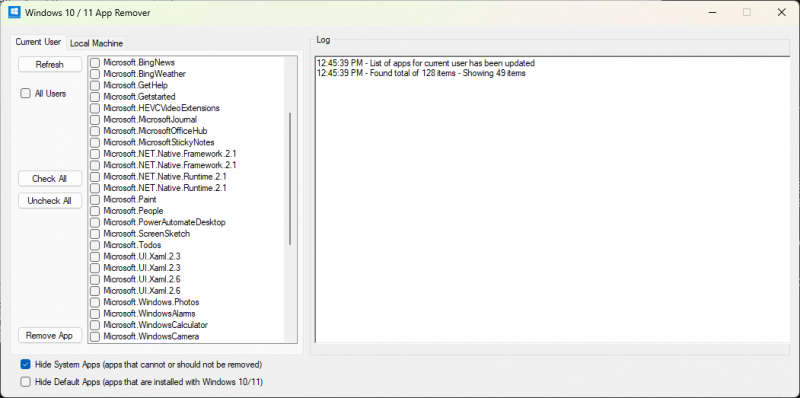Check the Microsoft.BingWeather app
Image resolution: width=800 pixels, height=398 pixels.
coord(95,74)
